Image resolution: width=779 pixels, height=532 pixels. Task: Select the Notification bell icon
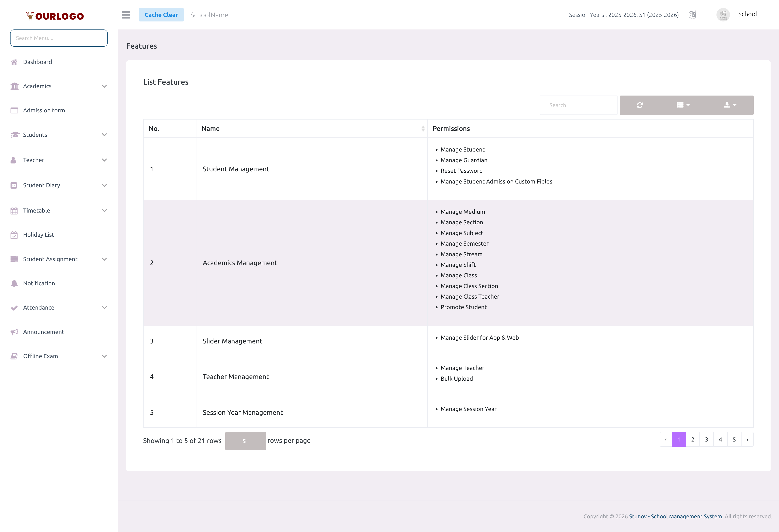[x=14, y=283]
